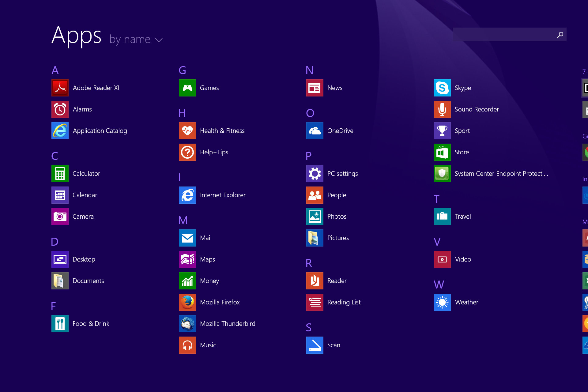Launch Internet Explorer icon
The image size is (588, 392).
click(x=187, y=195)
